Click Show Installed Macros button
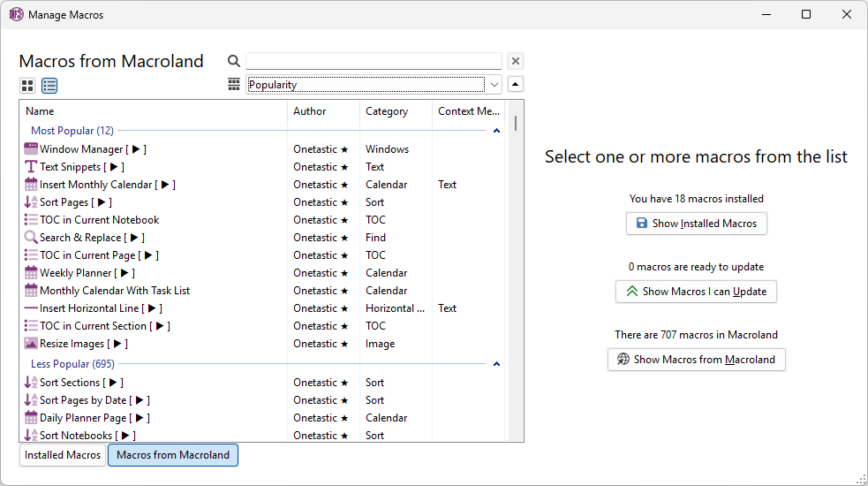 pos(696,224)
